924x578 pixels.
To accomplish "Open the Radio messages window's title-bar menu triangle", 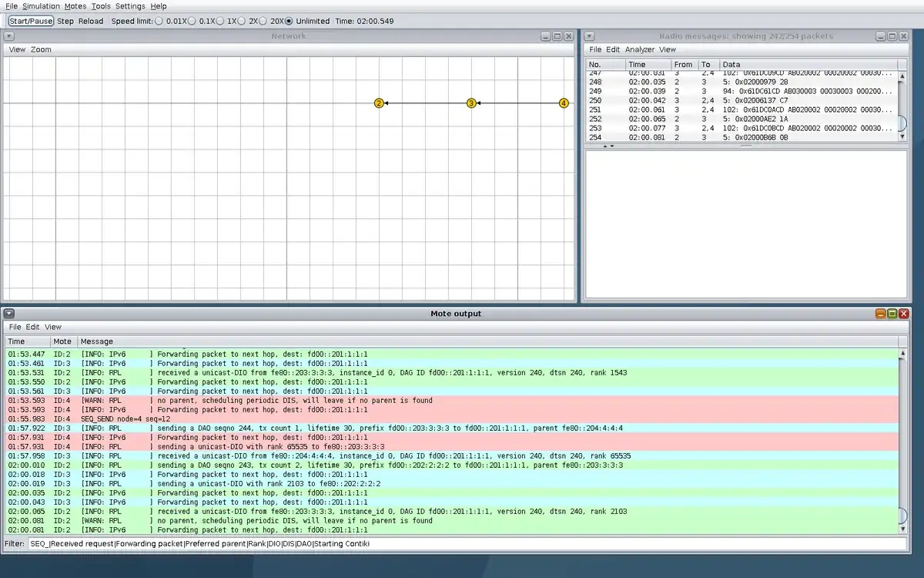I will [x=589, y=36].
